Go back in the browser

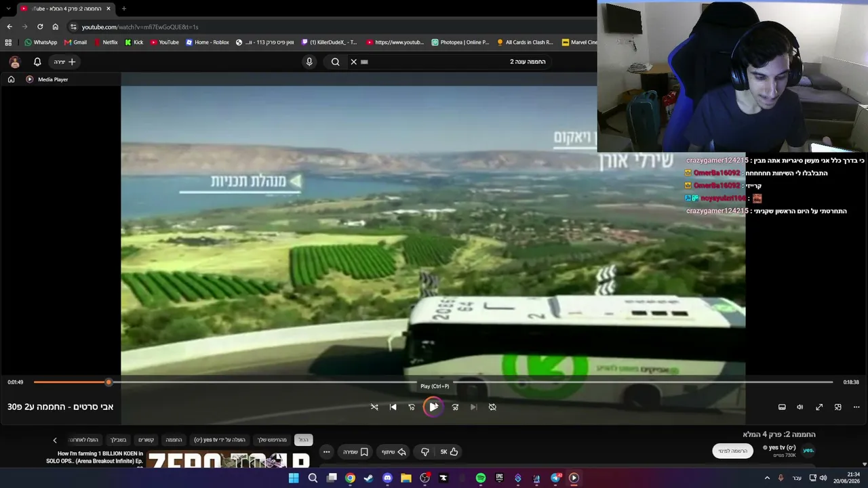[9, 26]
